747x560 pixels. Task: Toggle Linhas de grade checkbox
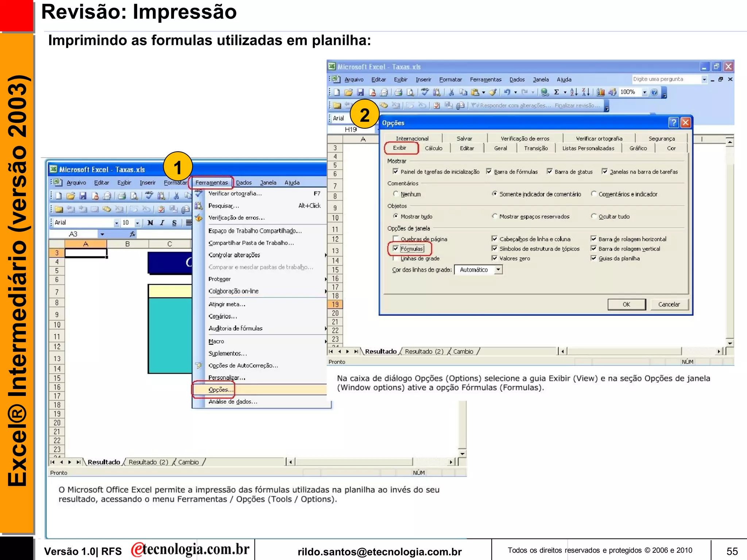coord(396,258)
